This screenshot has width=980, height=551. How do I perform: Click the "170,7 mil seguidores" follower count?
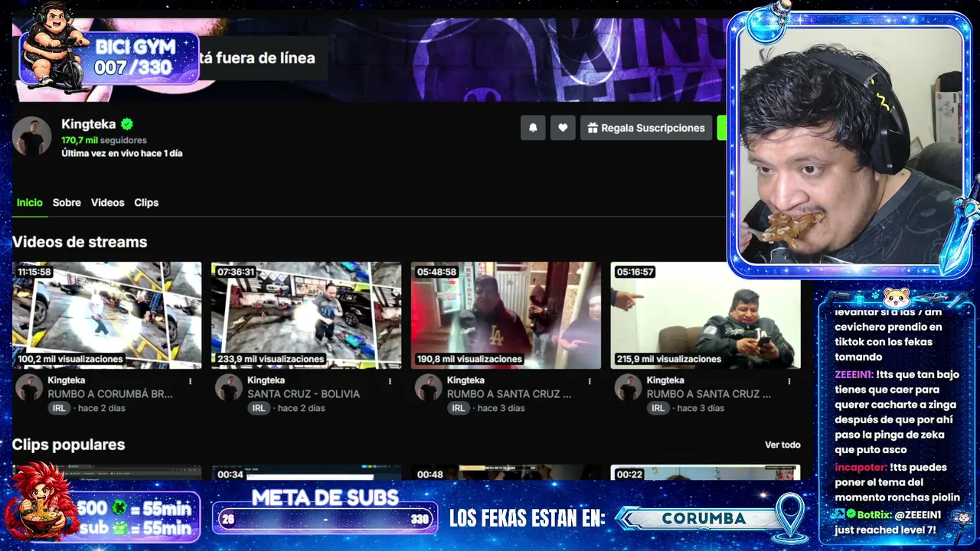pos(104,141)
